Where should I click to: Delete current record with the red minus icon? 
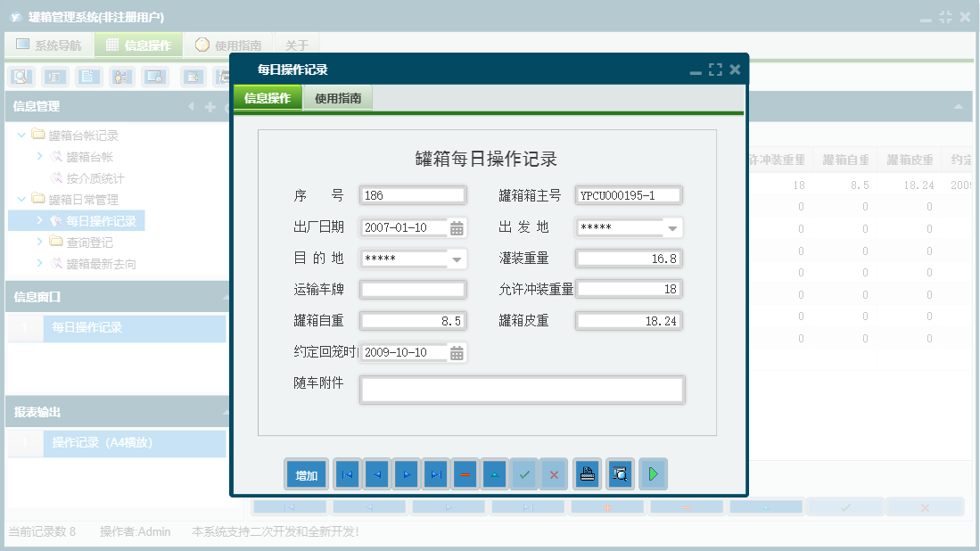point(465,473)
